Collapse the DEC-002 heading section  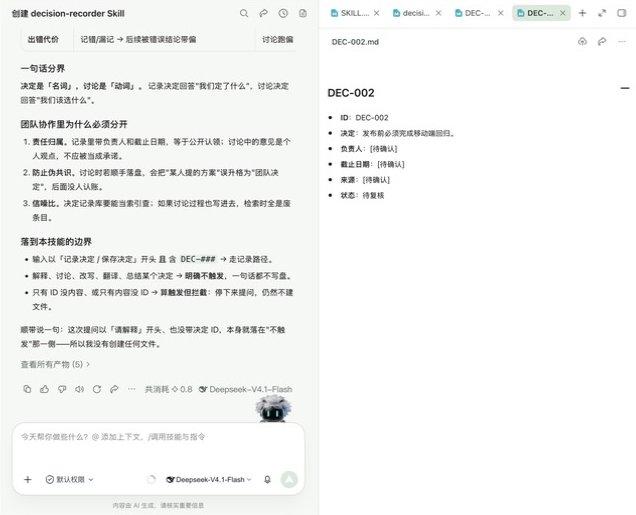coord(625,88)
